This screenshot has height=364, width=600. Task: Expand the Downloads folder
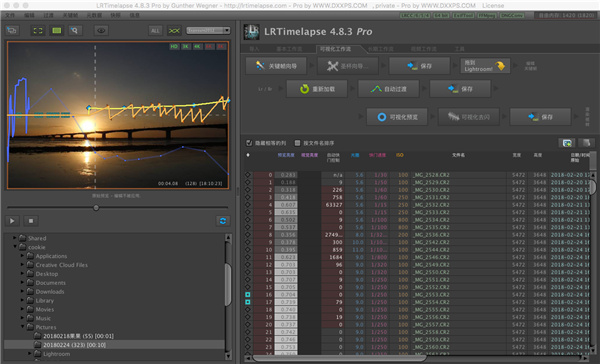(22, 291)
